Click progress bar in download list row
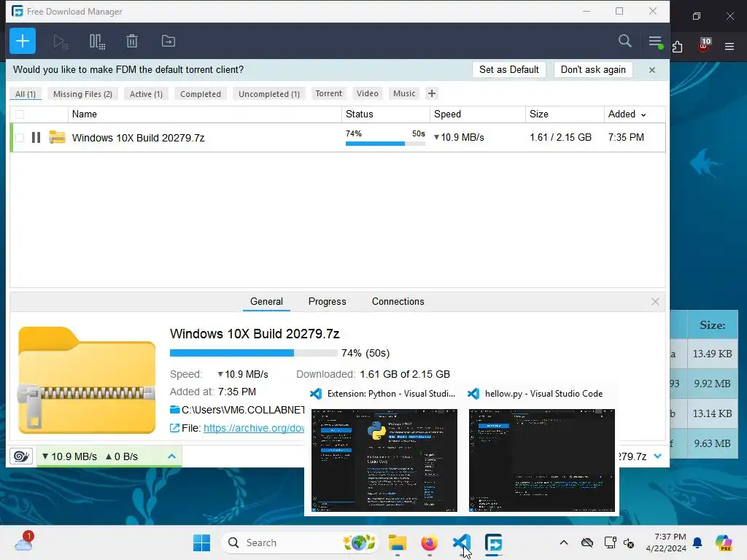This screenshot has width=747, height=560. (385, 144)
